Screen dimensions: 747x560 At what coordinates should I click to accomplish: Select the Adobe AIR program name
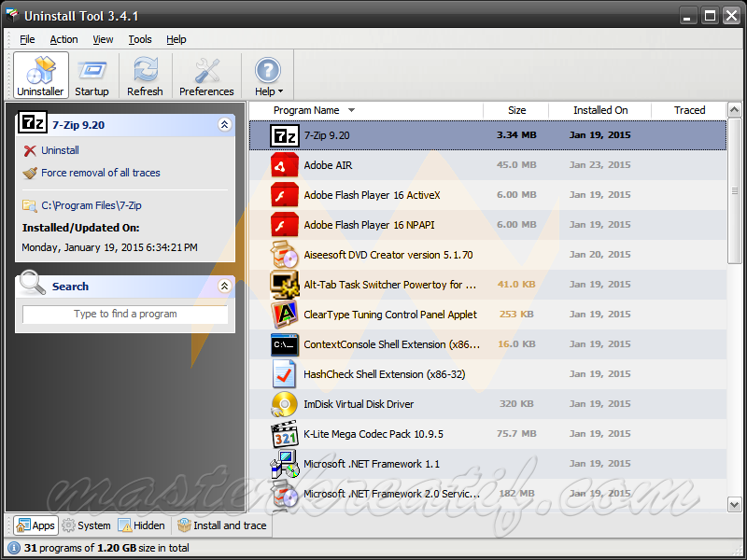coord(328,165)
